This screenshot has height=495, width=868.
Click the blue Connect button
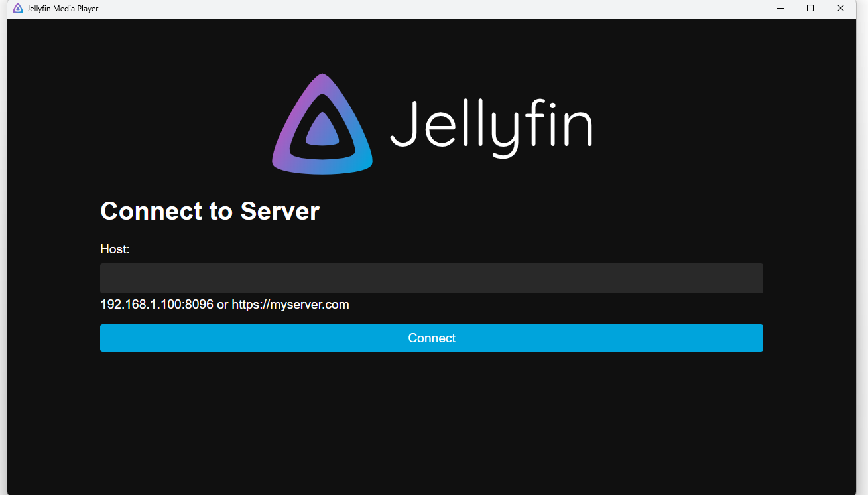[x=431, y=338]
